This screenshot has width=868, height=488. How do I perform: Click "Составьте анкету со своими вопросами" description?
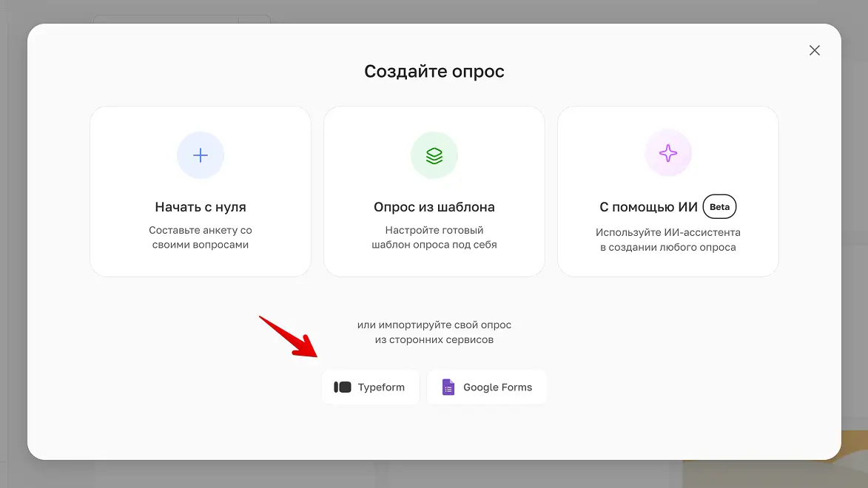[201, 237]
